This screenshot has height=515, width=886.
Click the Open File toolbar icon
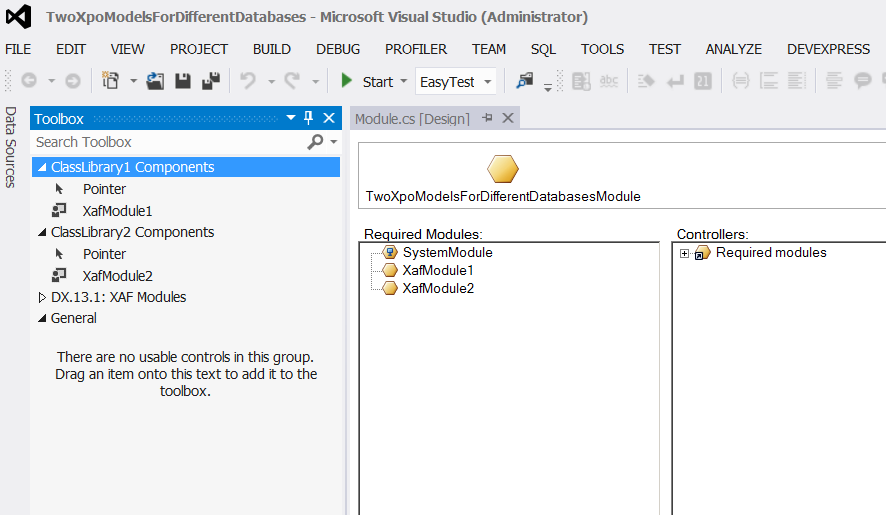point(155,81)
